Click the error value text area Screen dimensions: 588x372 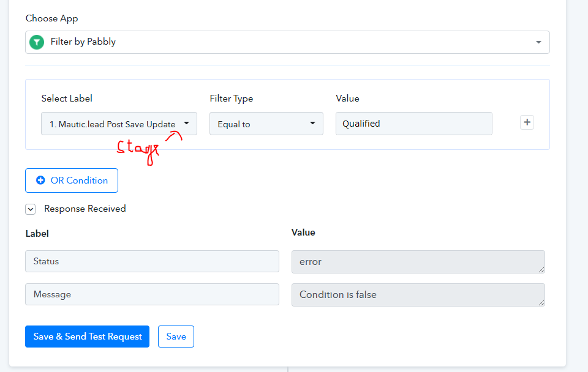click(418, 262)
